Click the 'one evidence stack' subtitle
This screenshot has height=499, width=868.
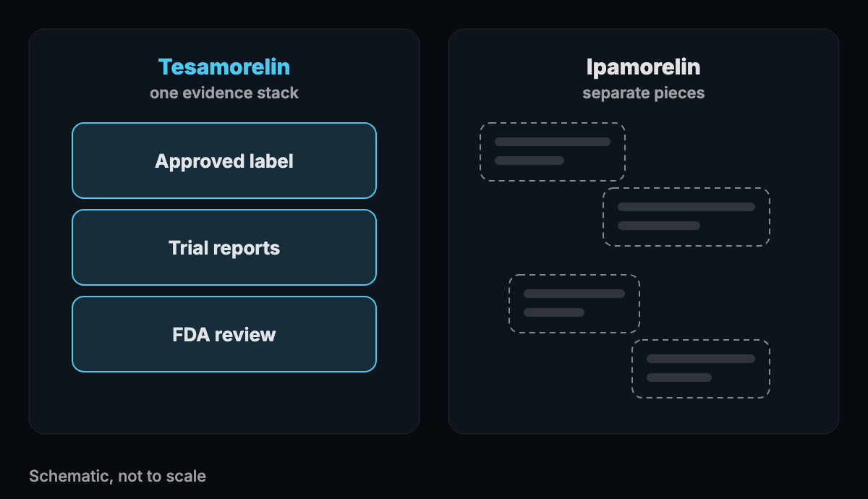point(224,93)
